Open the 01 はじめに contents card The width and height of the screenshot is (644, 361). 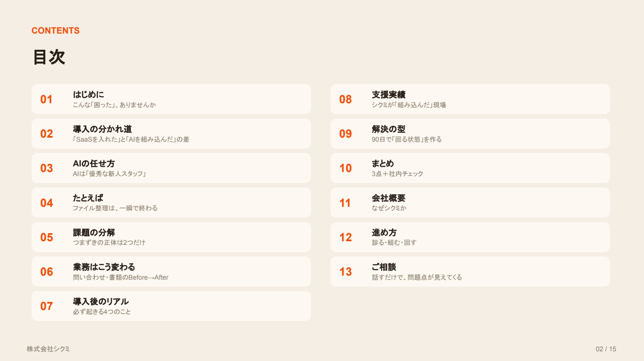[x=171, y=99]
